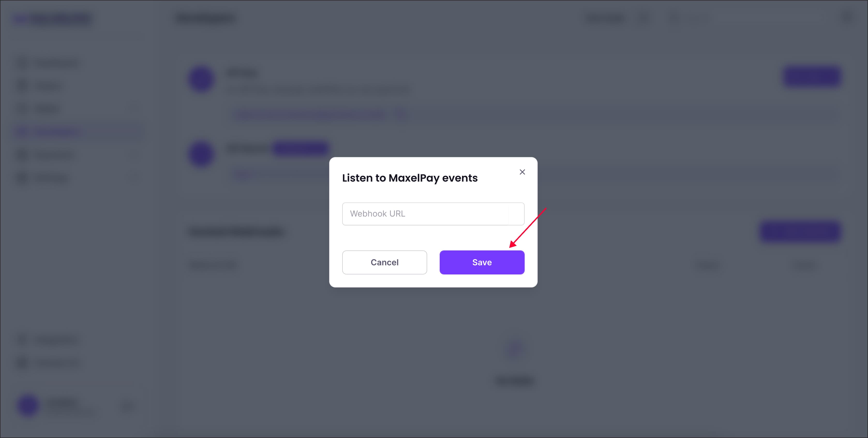Click the copy icon beside the API key link
868x438 pixels.
click(401, 114)
